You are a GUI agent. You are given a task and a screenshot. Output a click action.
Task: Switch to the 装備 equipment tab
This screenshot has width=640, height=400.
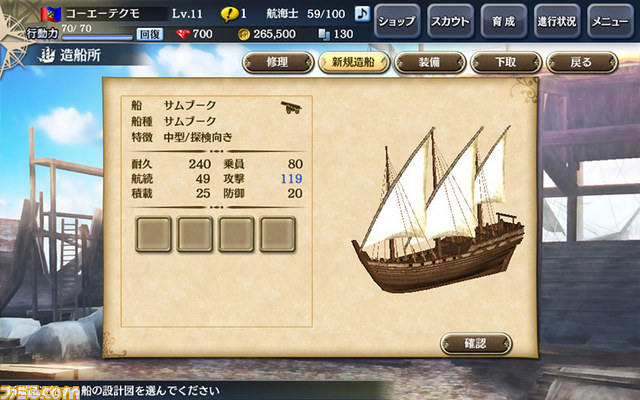[x=430, y=62]
